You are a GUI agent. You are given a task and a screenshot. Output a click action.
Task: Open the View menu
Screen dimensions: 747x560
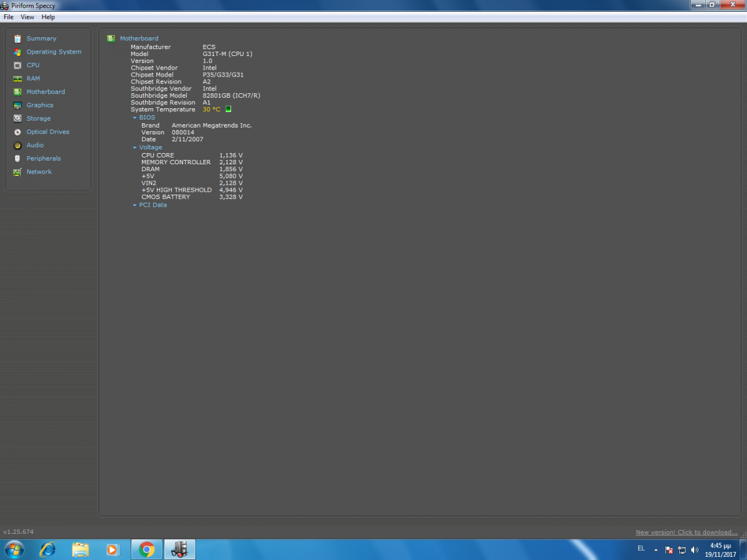tap(27, 17)
